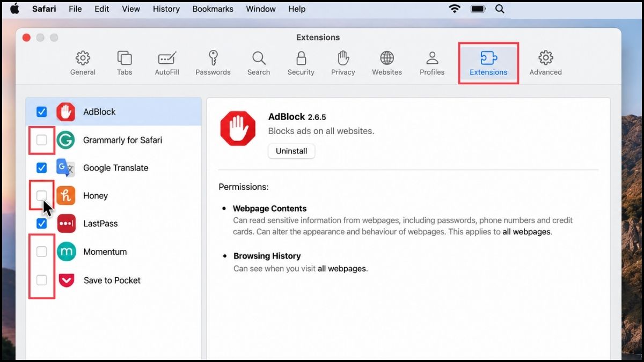Image resolution: width=644 pixels, height=362 pixels.
Task: Open the Tabs preferences icon
Action: tap(125, 58)
